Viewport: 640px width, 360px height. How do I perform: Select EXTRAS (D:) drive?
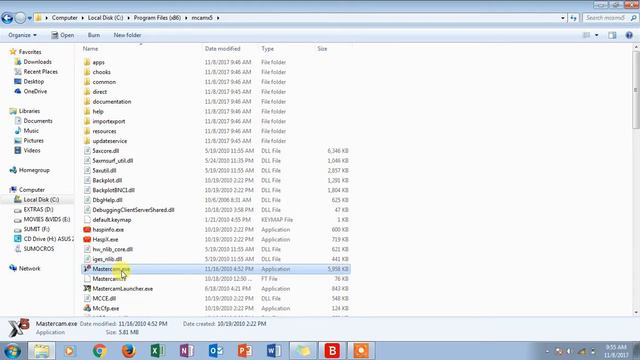38,209
